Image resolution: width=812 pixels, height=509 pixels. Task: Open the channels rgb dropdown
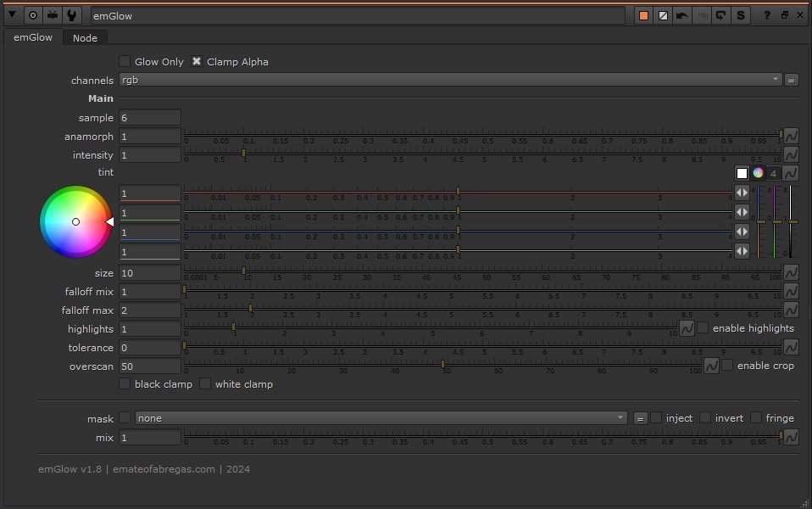point(449,80)
